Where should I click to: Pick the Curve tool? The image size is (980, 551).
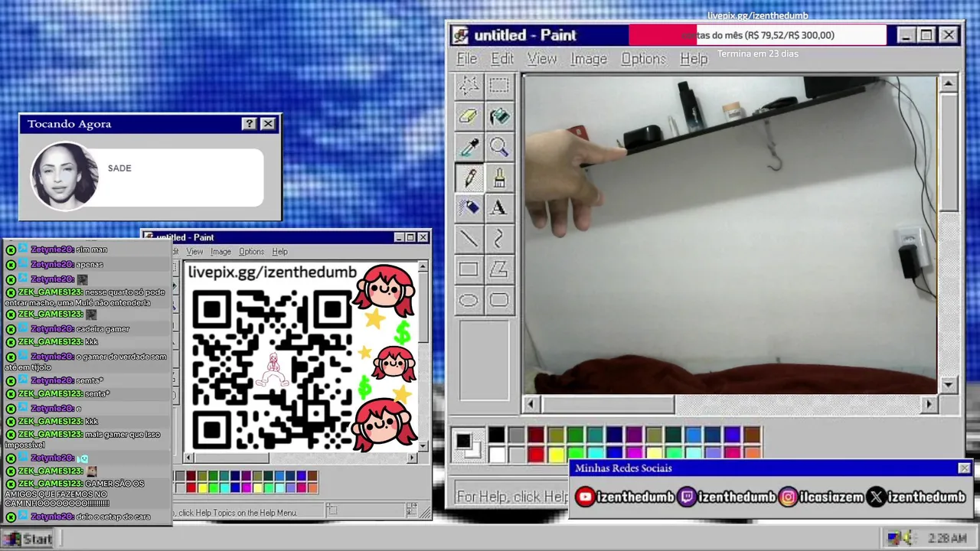pyautogui.click(x=499, y=239)
